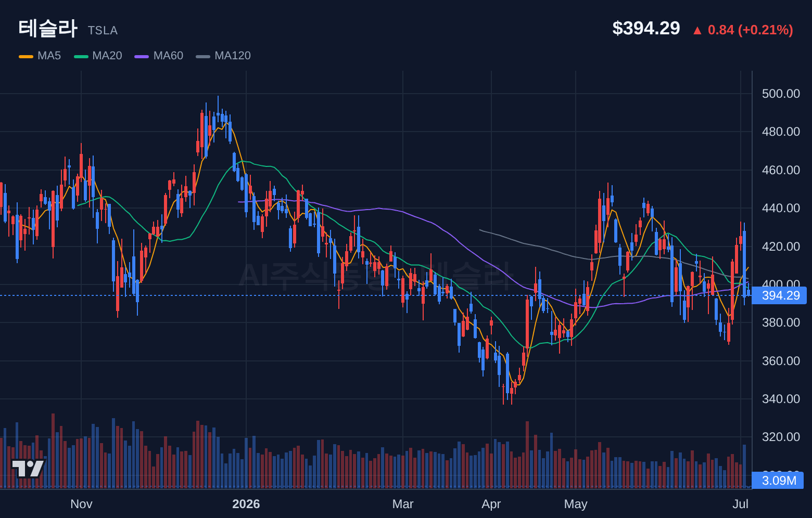The height and width of the screenshot is (518, 812).
Task: Click the blue 394.29 price axis tag
Action: [779, 295]
